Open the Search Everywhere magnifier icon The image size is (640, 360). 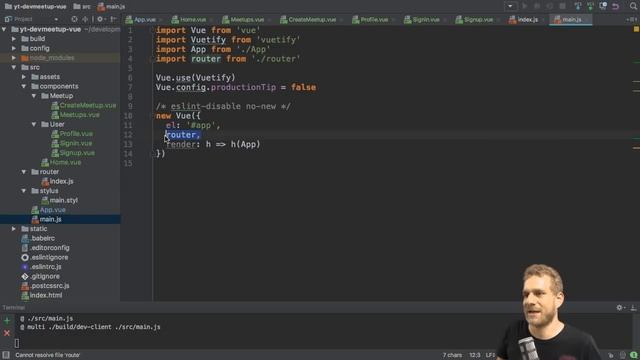[633, 6]
